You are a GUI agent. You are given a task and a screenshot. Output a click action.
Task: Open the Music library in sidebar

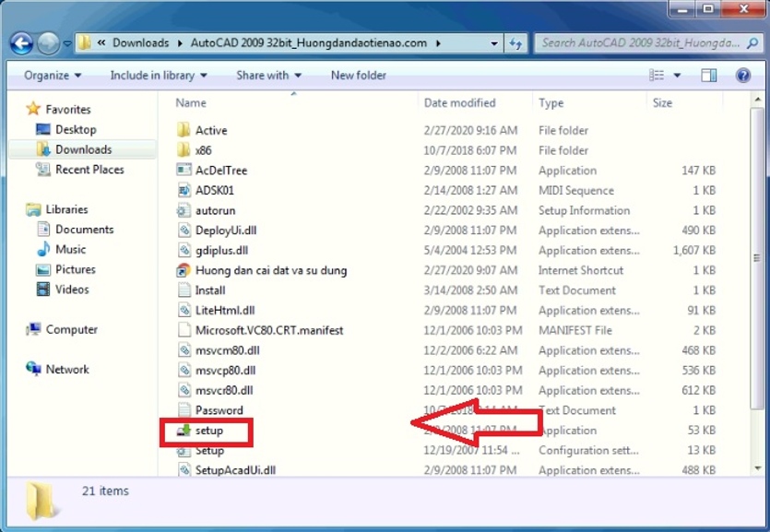click(x=70, y=249)
